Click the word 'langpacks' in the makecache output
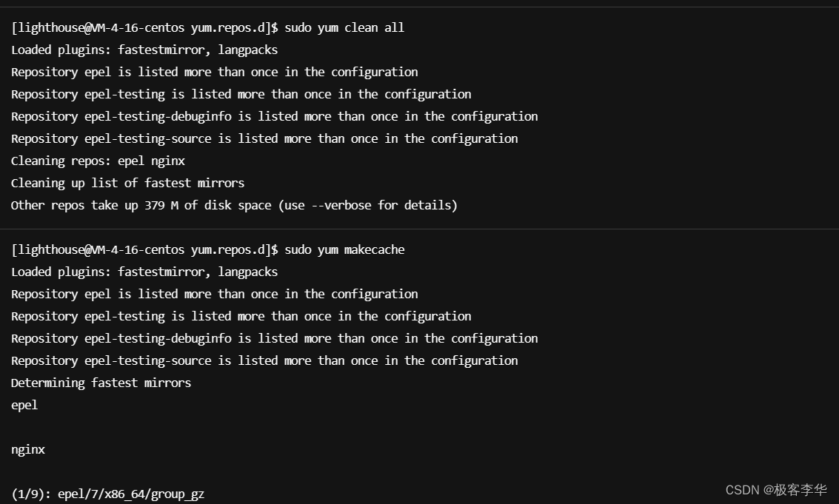The width and height of the screenshot is (839, 504). [247, 272]
